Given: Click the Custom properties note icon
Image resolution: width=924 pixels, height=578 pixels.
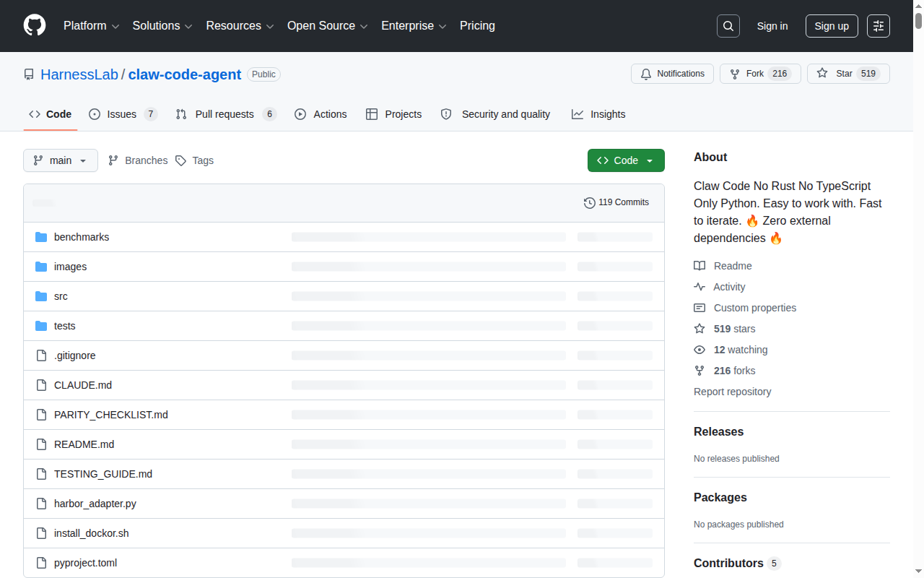Looking at the screenshot, I should click(699, 308).
